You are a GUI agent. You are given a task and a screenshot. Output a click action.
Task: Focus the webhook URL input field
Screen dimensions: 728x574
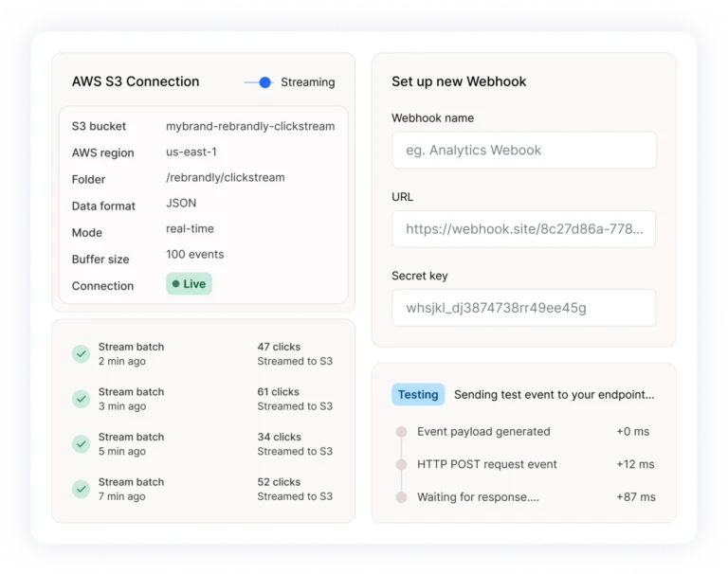click(x=523, y=229)
